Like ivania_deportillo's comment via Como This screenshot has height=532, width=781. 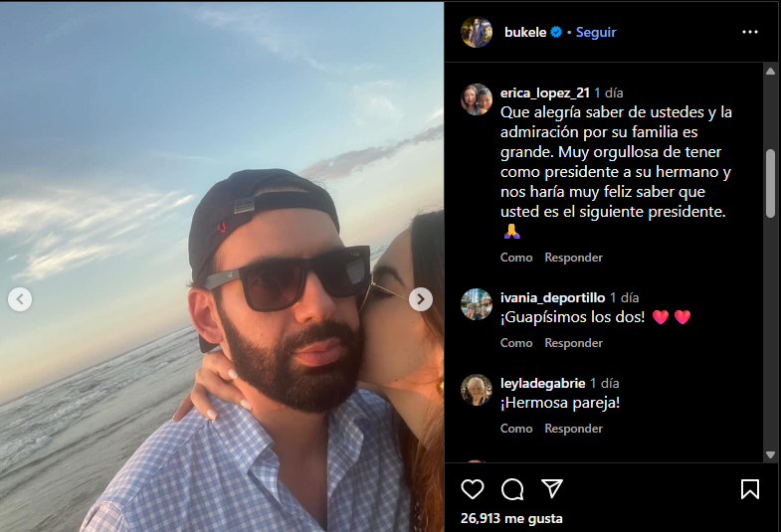(x=516, y=343)
